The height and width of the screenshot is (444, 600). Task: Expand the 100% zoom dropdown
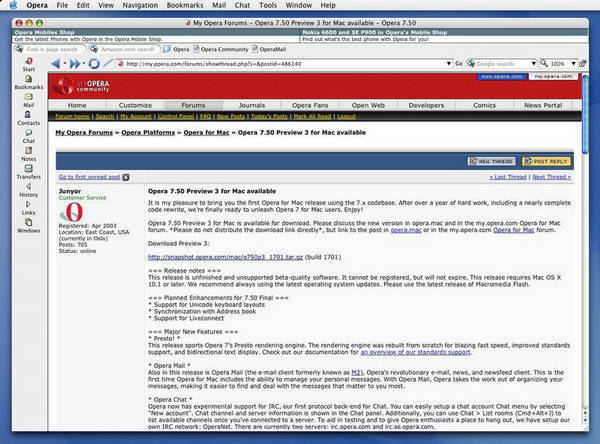click(x=573, y=64)
